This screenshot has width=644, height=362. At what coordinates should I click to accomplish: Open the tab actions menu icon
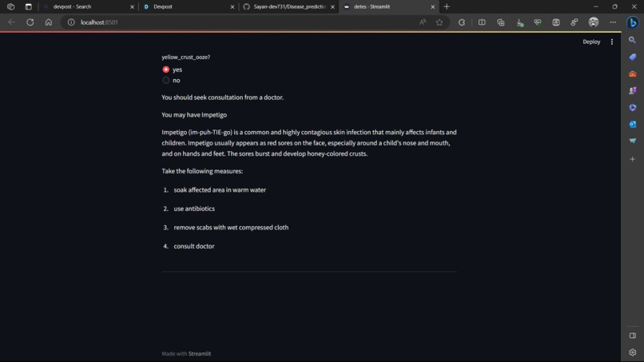coord(28,6)
